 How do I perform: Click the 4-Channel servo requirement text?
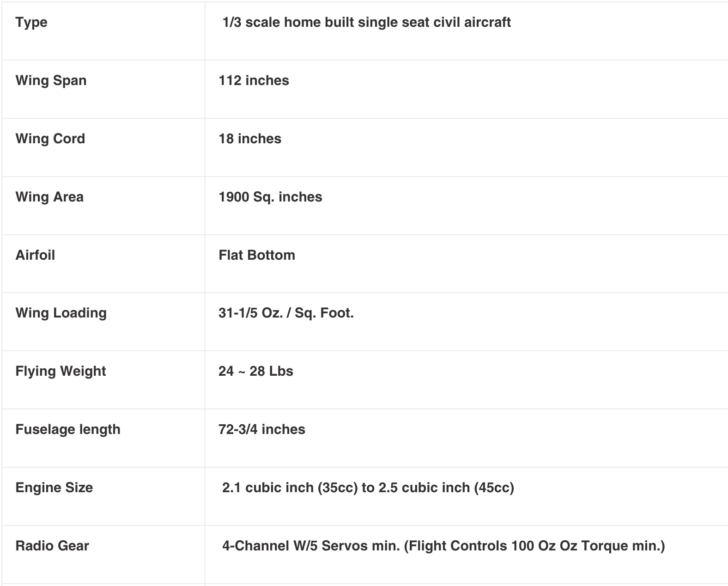click(x=443, y=546)
